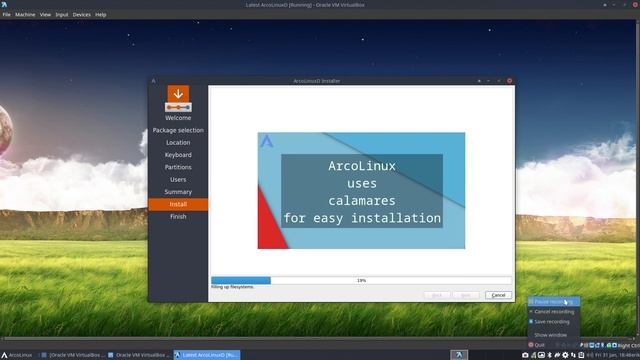Click the orange installer download logo icon
This screenshot has height=360, width=640.
(178, 98)
